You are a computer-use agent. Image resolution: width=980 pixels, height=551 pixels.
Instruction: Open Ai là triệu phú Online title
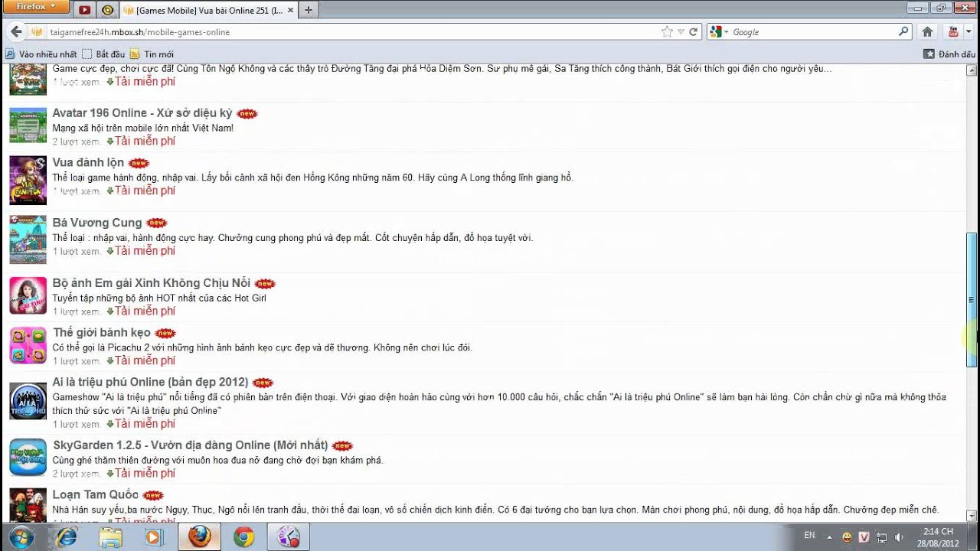151,382
